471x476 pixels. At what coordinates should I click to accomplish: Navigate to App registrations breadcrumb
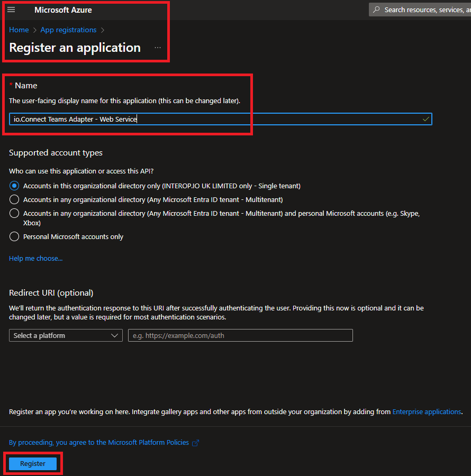(68, 30)
